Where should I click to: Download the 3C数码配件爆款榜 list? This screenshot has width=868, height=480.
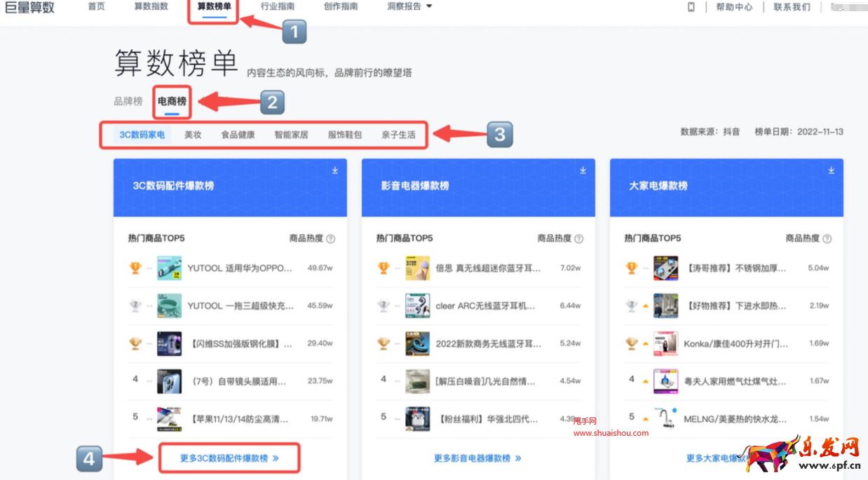(335, 171)
